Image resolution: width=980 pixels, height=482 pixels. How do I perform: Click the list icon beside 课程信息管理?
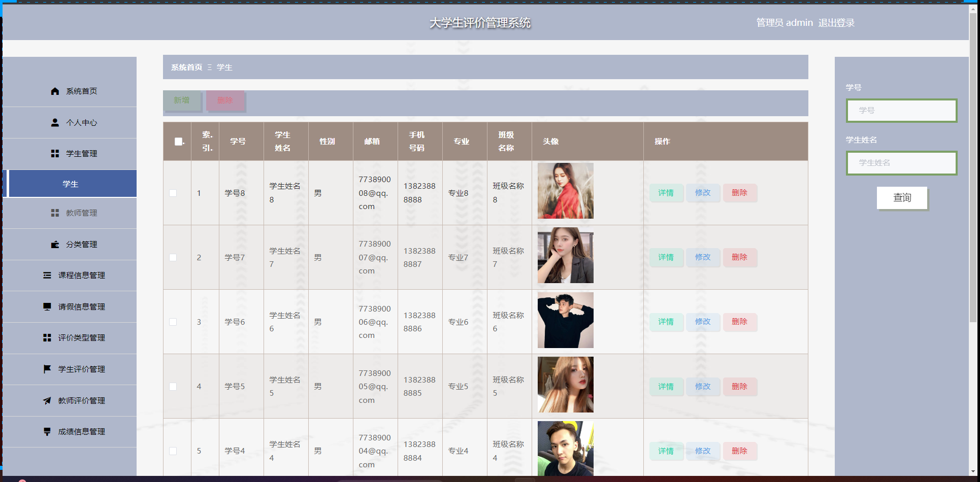(x=47, y=276)
